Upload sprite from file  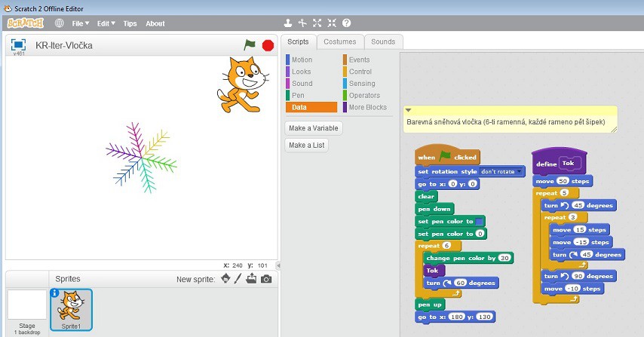(x=251, y=279)
